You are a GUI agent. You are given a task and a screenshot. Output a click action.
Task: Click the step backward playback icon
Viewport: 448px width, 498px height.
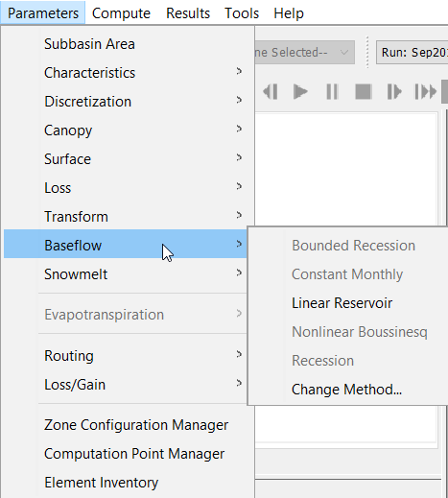(x=271, y=92)
